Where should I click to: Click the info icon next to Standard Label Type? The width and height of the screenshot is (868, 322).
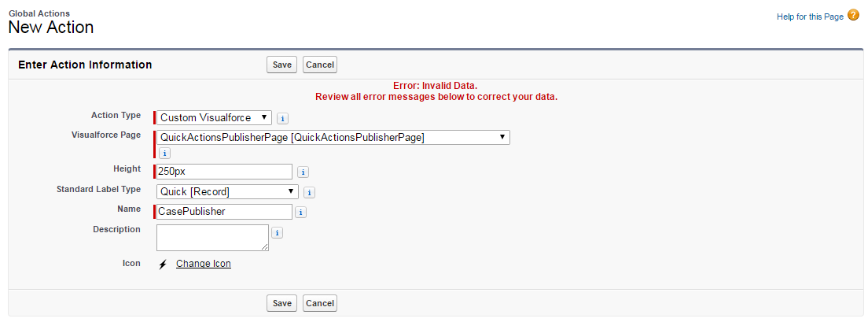point(310,192)
